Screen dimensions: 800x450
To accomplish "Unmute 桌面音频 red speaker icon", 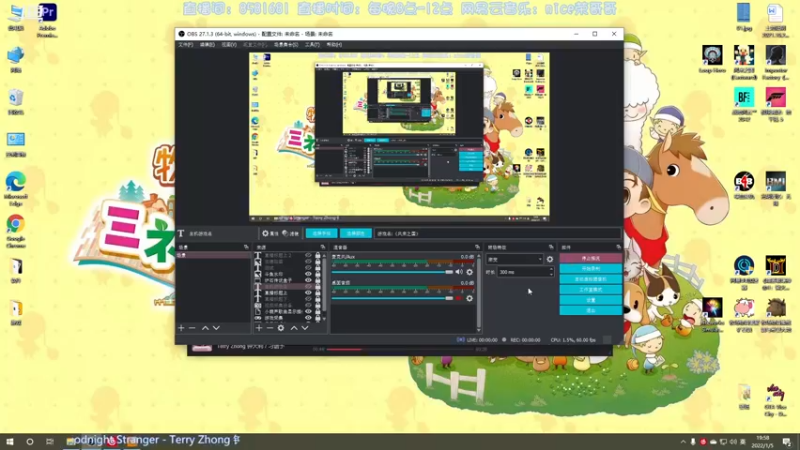I will tap(459, 298).
